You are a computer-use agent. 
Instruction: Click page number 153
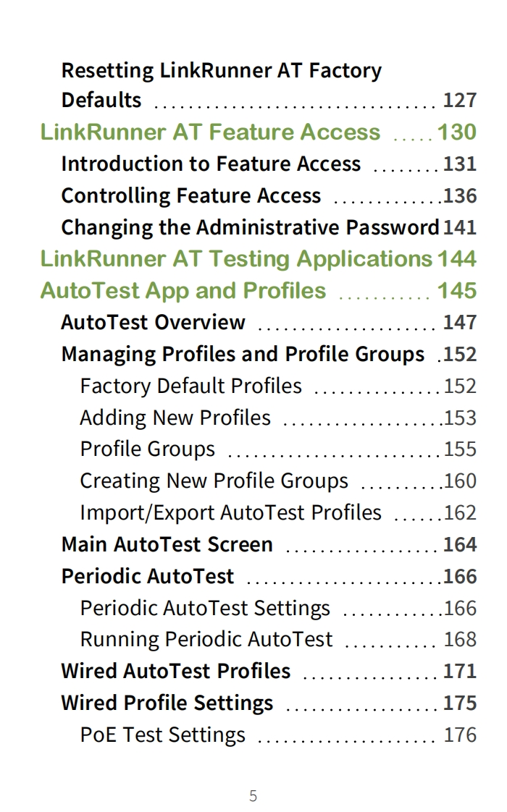tap(460, 418)
